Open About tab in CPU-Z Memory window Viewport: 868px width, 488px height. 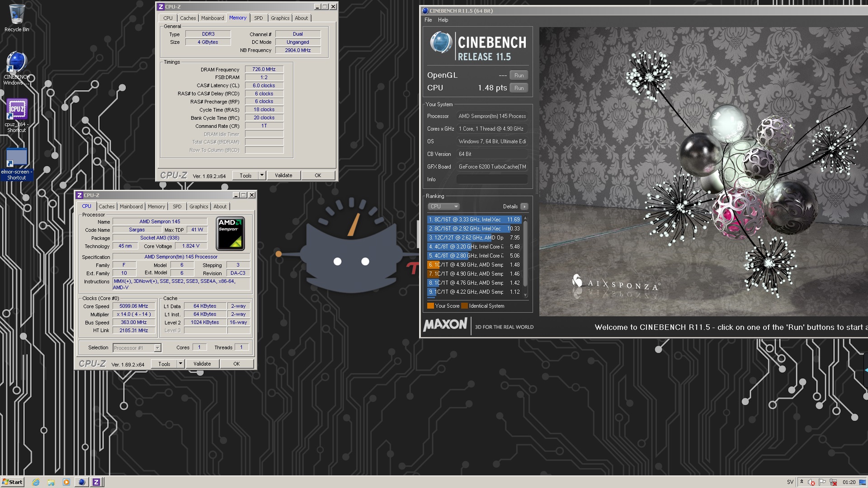302,18
